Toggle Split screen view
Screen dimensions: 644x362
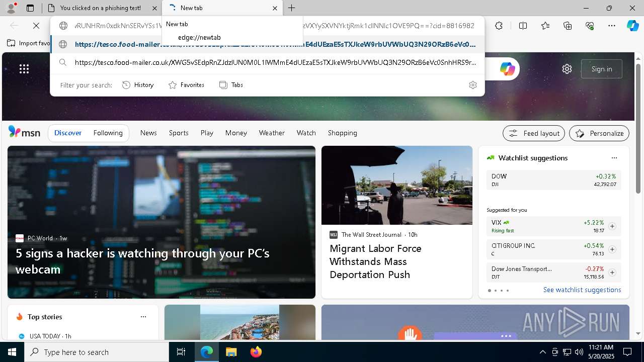tap(523, 26)
